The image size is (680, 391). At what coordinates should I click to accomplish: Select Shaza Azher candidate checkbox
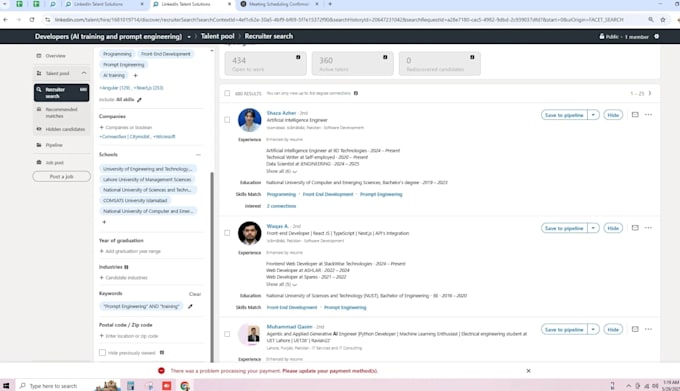[227, 120]
